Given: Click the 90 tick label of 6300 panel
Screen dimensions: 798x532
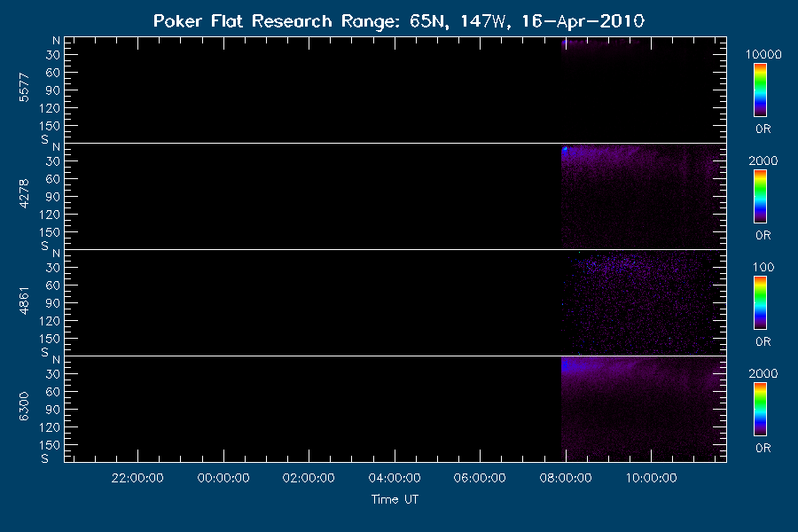Looking at the screenshot, I should tap(53, 410).
